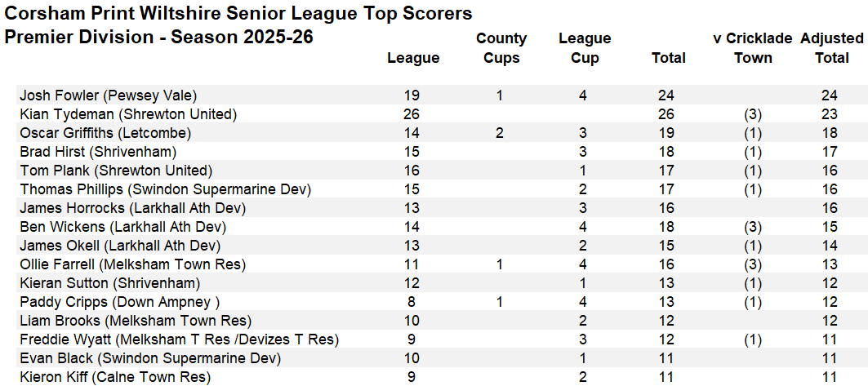
Task: Click Tom Plank (Shrewton United) entry
Action: [x=116, y=171]
